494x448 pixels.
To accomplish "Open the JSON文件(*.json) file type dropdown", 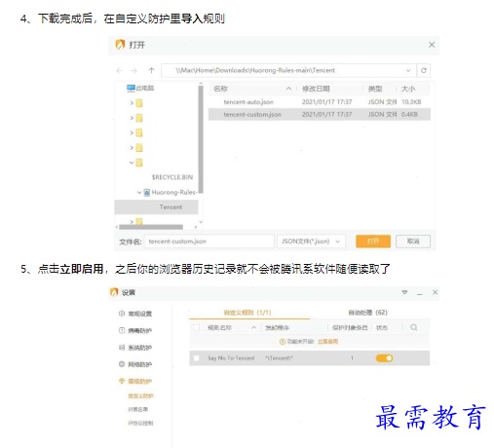I will click(x=311, y=242).
